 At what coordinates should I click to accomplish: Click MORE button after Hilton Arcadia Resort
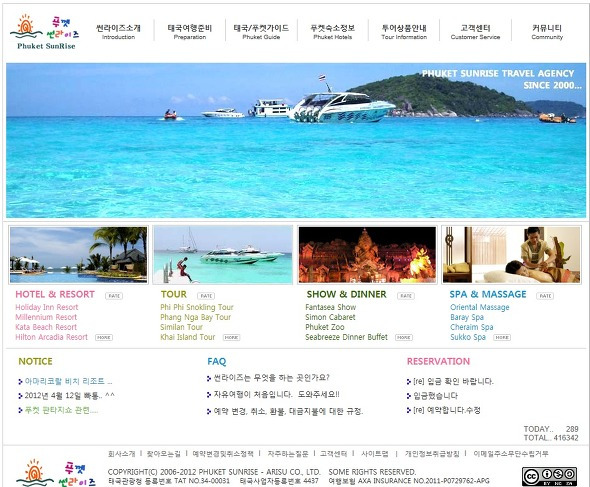[104, 338]
